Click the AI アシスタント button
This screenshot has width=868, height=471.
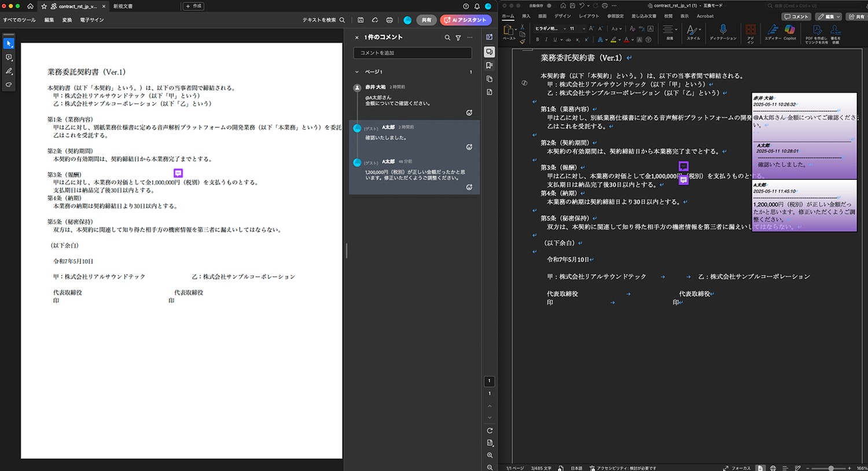click(466, 20)
